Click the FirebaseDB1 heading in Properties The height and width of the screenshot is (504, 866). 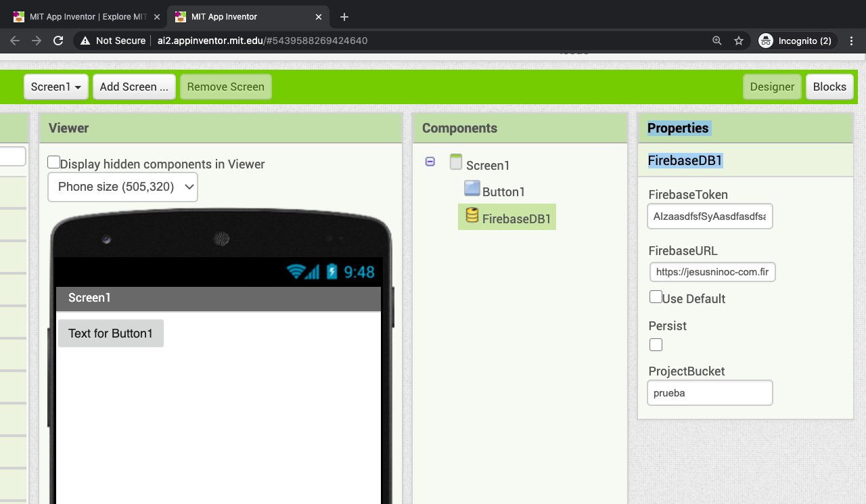click(x=685, y=160)
